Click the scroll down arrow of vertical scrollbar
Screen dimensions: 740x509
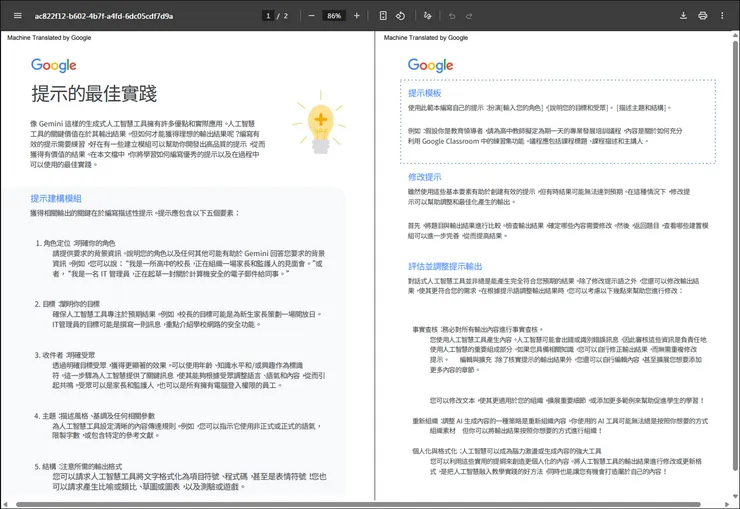[735, 496]
